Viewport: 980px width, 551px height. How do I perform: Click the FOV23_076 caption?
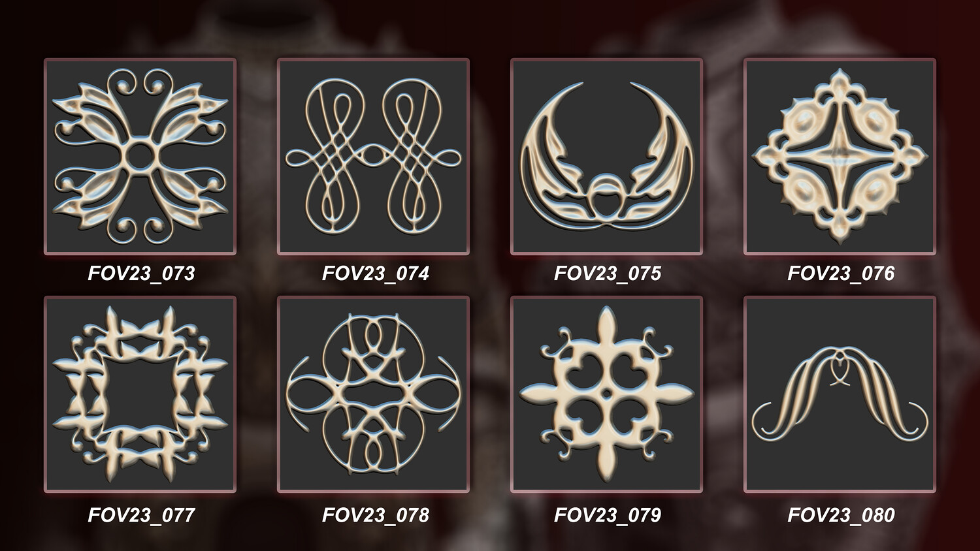tap(841, 273)
